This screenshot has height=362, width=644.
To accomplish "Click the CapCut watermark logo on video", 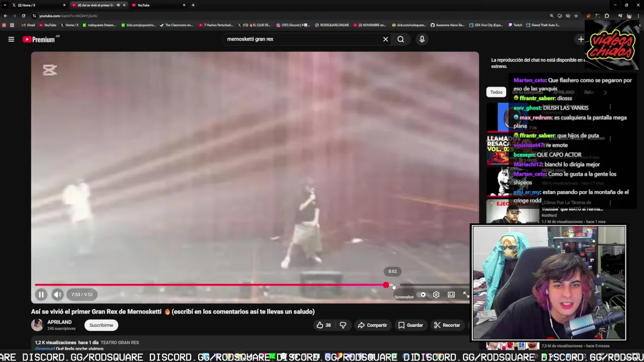I will point(50,70).
